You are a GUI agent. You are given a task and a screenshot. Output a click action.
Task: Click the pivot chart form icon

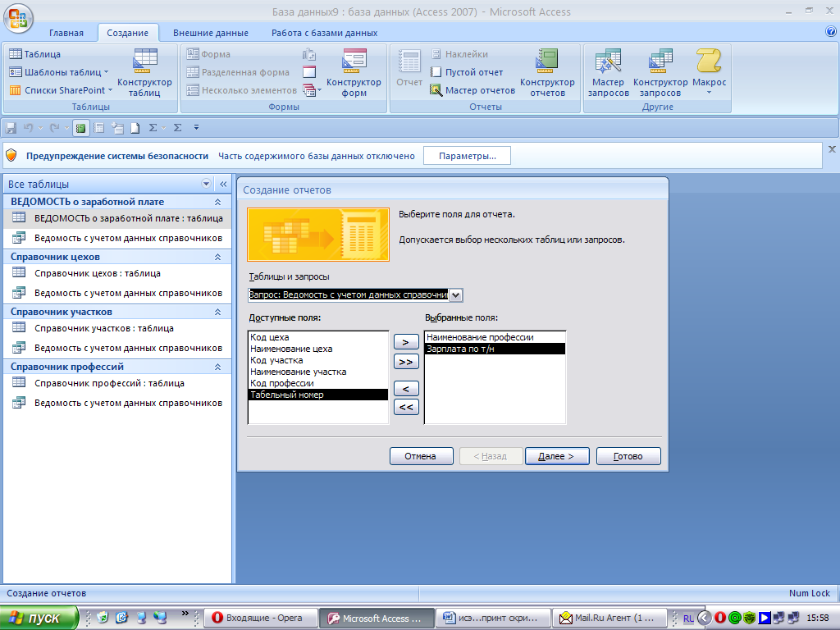coord(309,54)
